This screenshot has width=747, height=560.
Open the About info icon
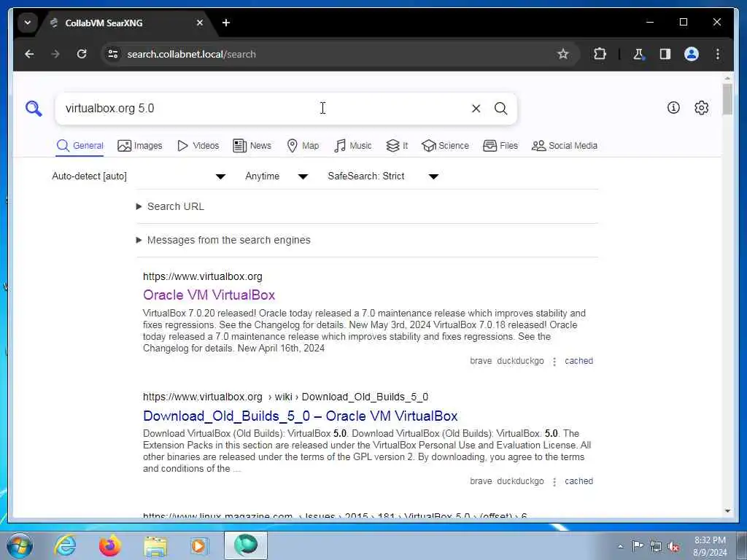pyautogui.click(x=673, y=108)
